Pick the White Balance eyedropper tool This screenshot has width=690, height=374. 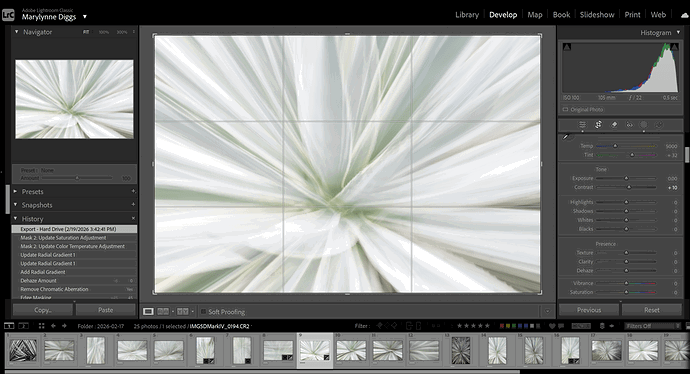(x=567, y=137)
